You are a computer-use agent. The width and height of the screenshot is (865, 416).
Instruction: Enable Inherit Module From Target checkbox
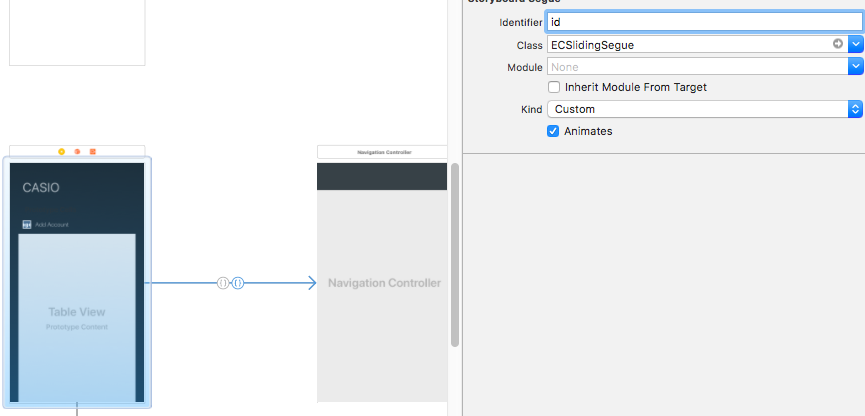coord(554,87)
